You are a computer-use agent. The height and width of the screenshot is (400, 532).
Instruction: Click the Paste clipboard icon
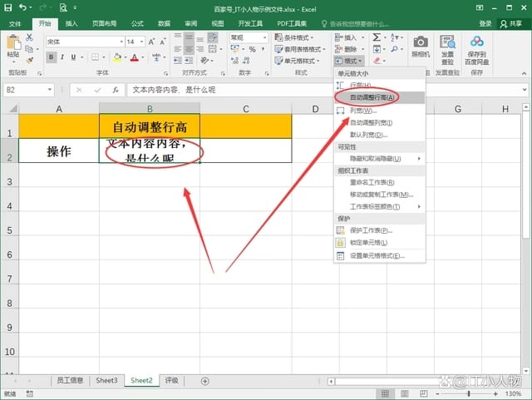[13, 42]
